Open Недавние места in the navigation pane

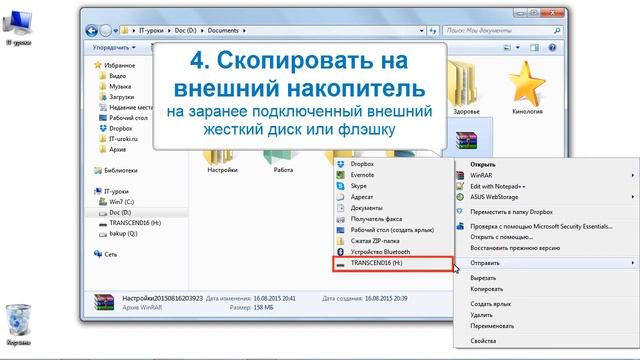[126, 107]
